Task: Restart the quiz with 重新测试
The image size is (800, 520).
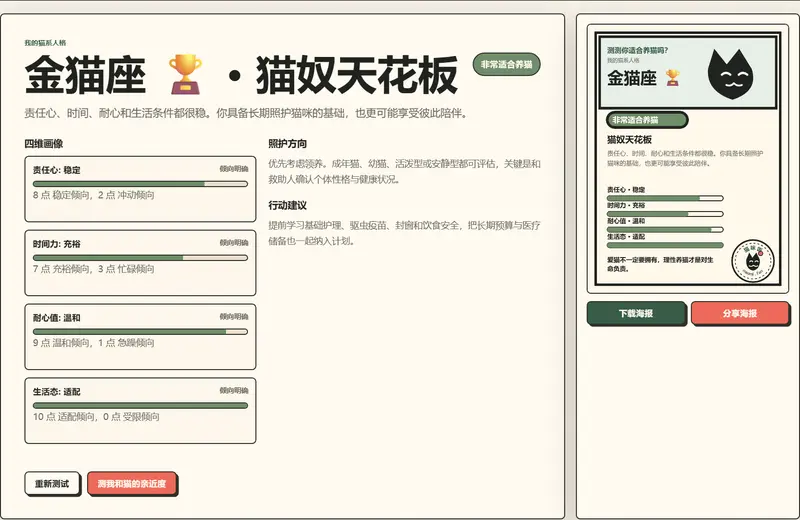Action: click(52, 483)
